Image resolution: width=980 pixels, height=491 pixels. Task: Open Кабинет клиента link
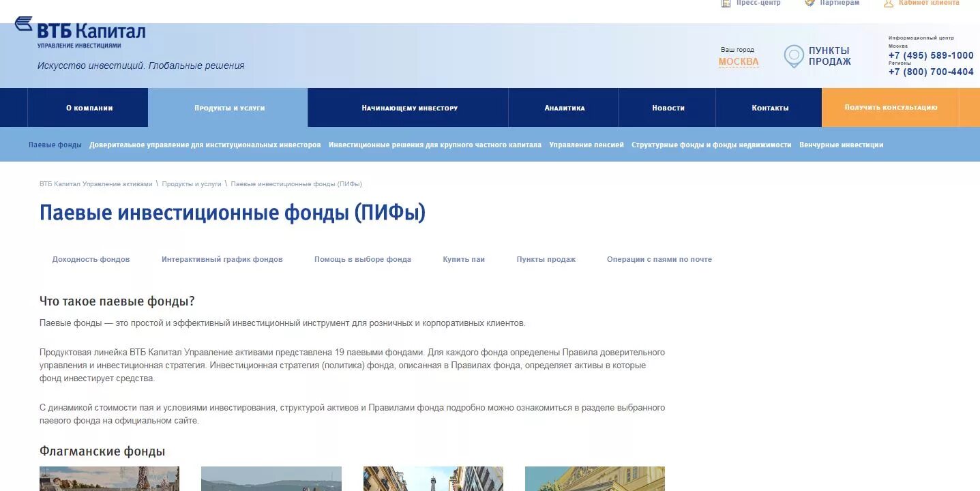(x=929, y=3)
